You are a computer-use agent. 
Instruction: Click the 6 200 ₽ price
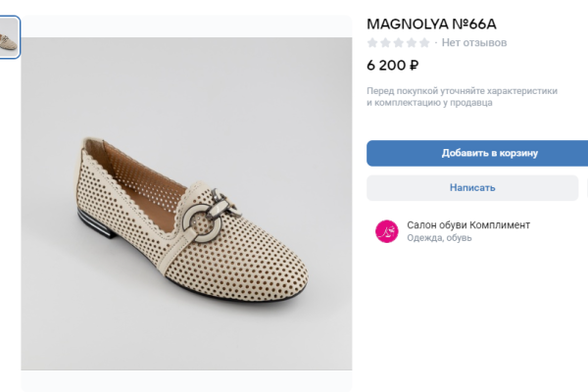click(393, 67)
